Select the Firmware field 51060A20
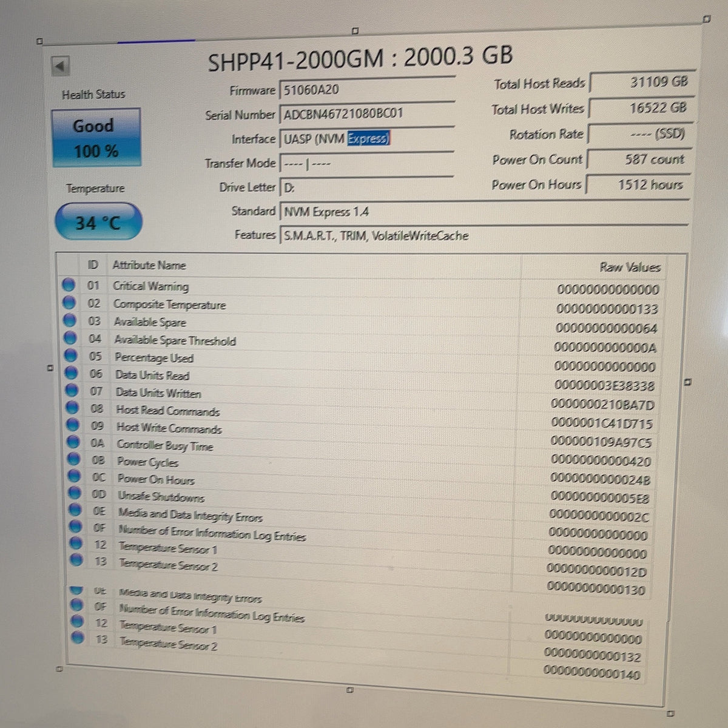The image size is (728, 728). (366, 90)
